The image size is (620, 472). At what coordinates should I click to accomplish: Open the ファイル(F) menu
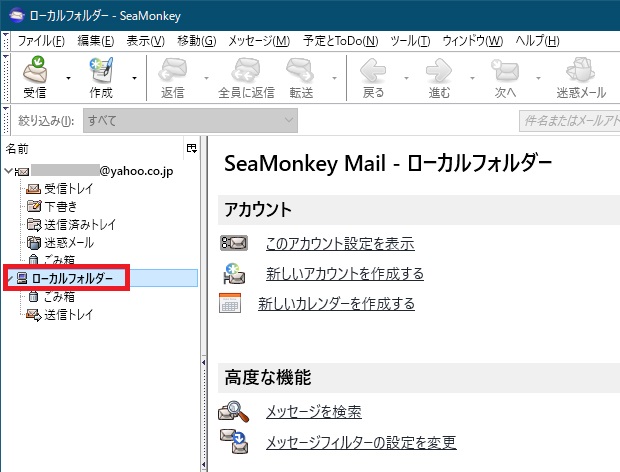[x=41, y=41]
